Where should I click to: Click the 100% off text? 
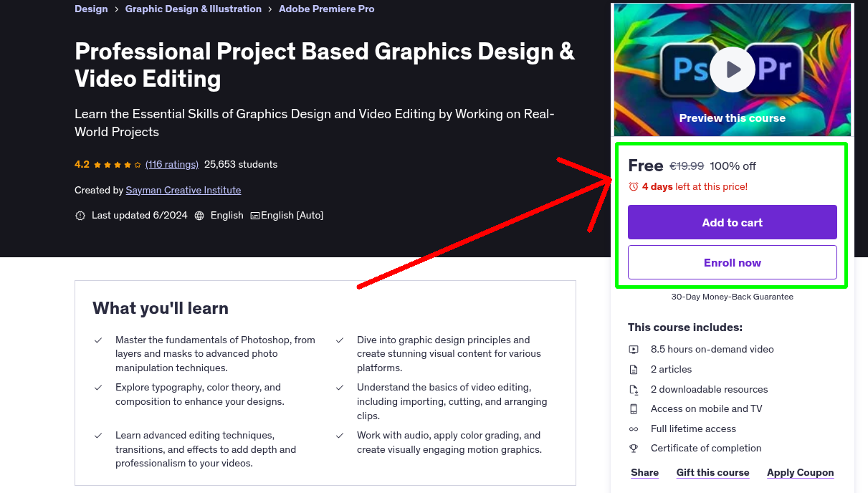tap(733, 166)
